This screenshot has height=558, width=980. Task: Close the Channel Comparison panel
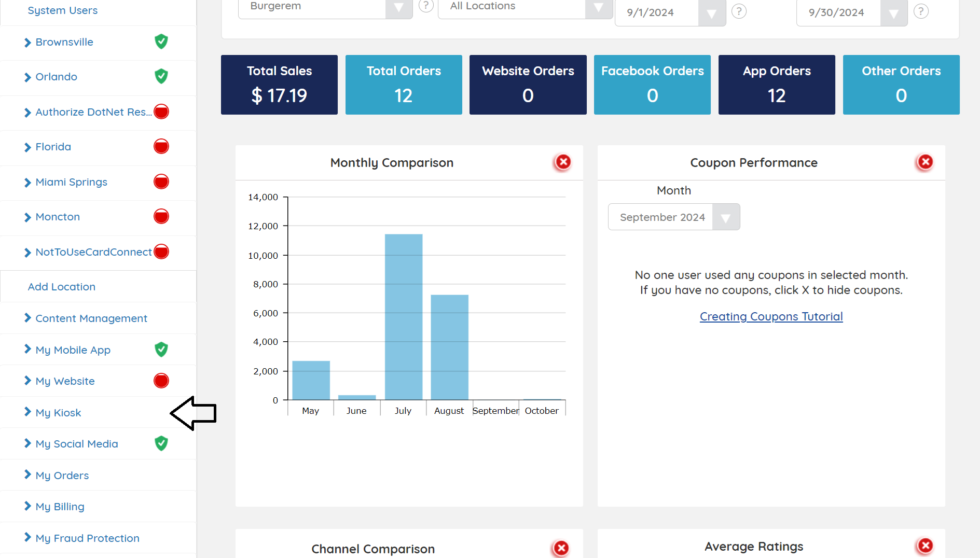pos(561,548)
